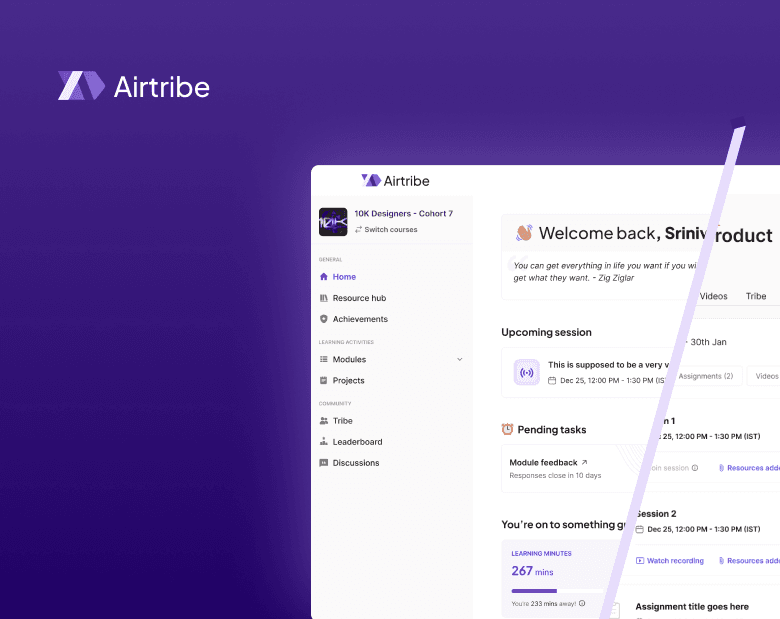Switch to the Tribe tab at top
The image size is (780, 619).
756,296
